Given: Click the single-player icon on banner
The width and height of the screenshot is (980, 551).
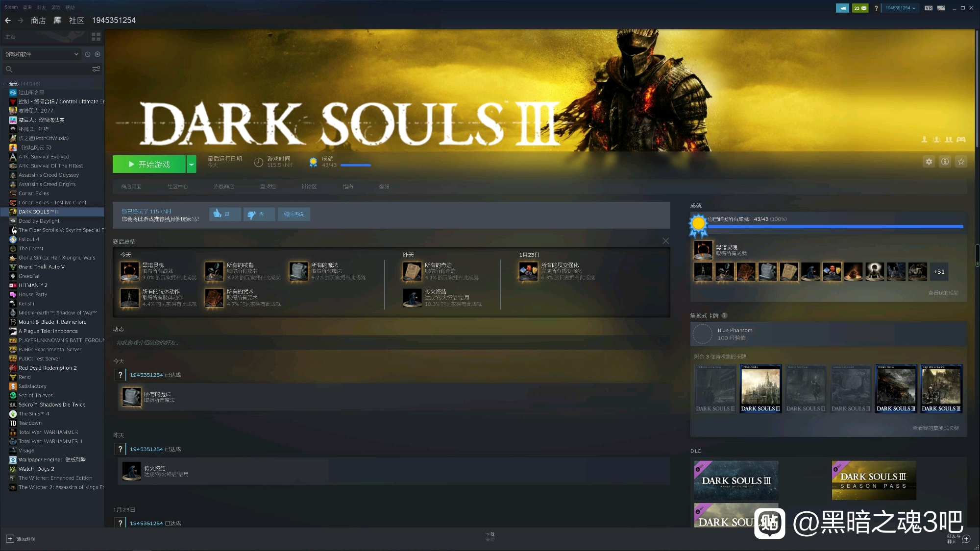Looking at the screenshot, I should coord(924,140).
